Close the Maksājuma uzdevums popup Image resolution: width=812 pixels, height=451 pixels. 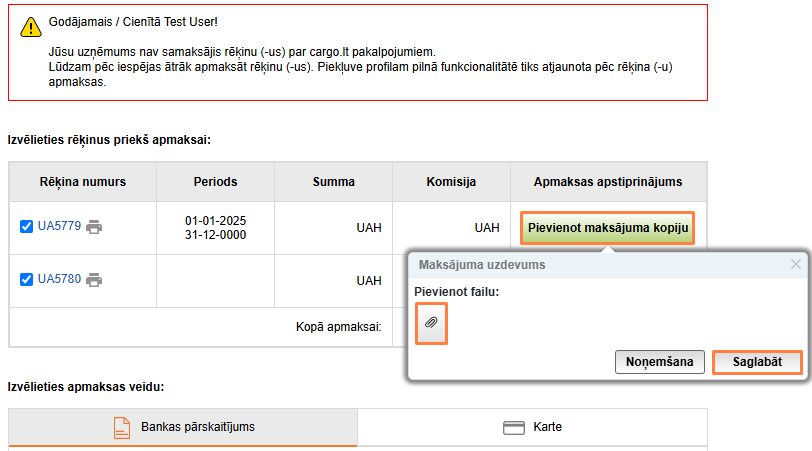[796, 265]
